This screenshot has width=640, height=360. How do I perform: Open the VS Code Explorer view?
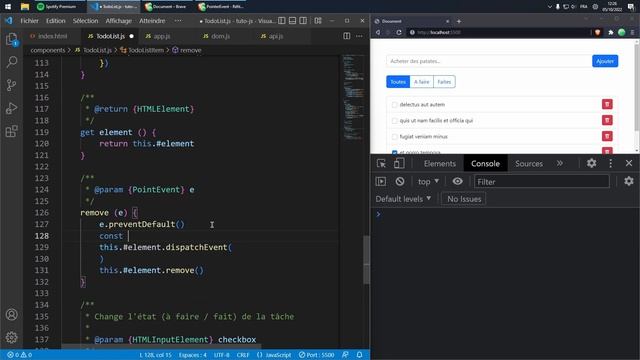click(11, 39)
